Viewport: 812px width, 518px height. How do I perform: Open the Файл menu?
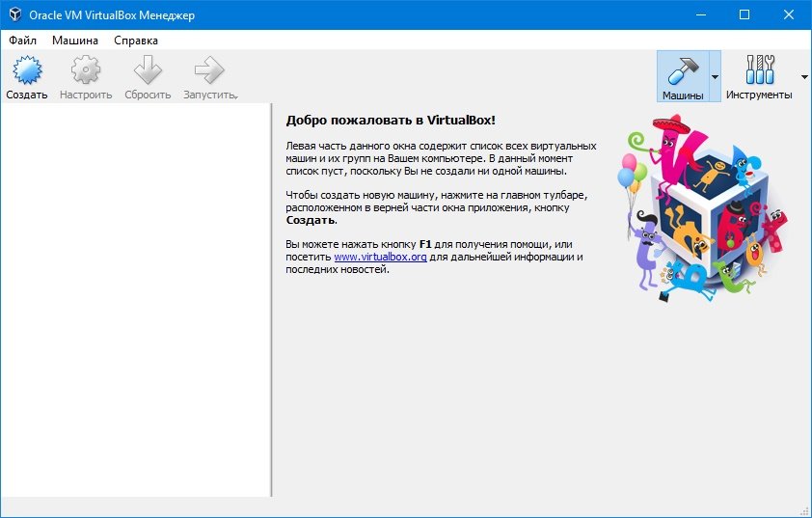[22, 41]
